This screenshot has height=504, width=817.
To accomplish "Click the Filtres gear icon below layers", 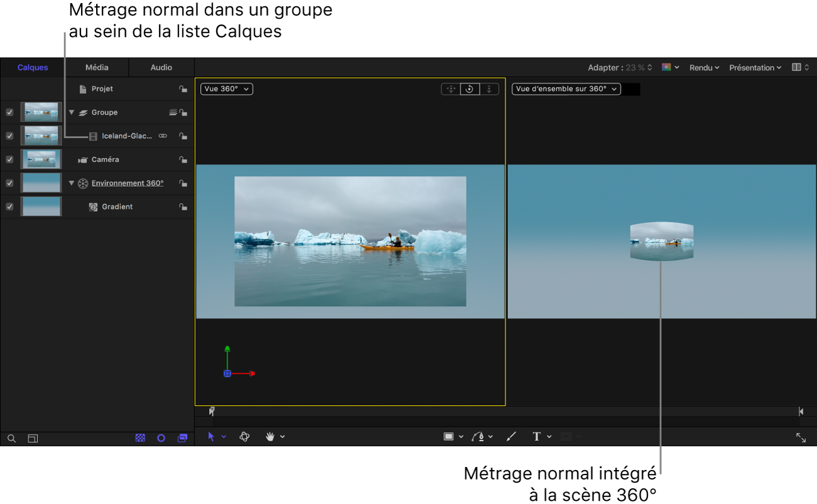I will pyautogui.click(x=161, y=438).
